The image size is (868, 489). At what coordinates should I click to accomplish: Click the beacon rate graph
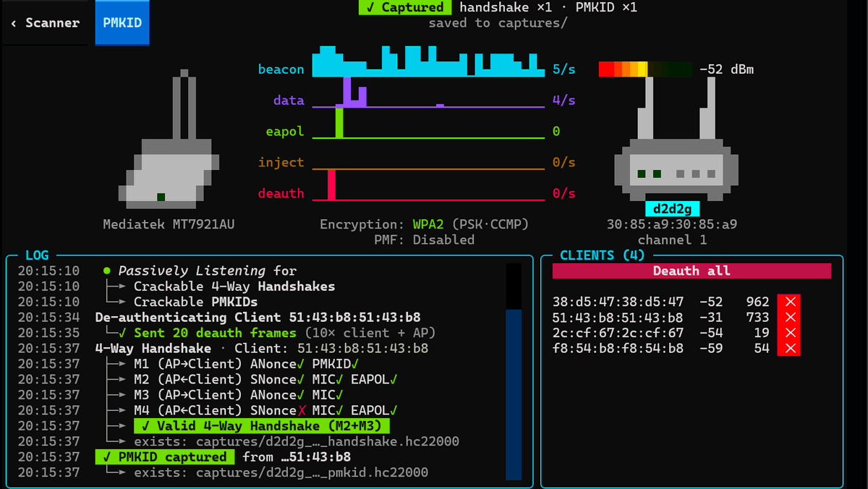pyautogui.click(x=428, y=61)
